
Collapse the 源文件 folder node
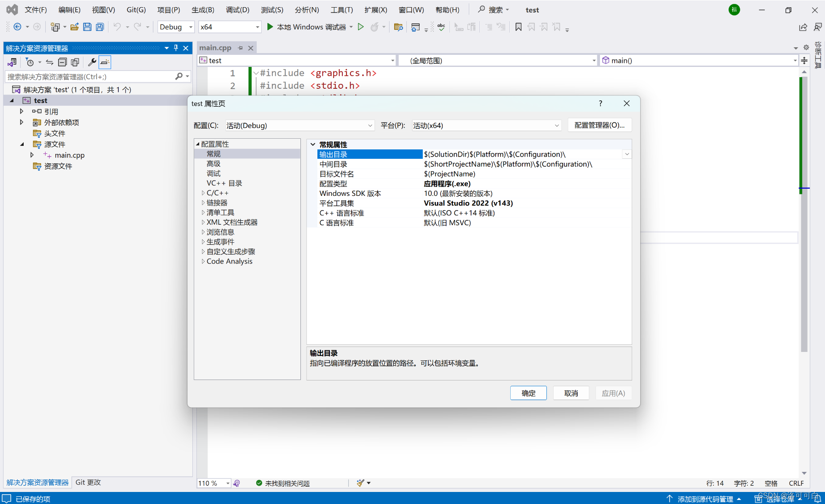(x=21, y=144)
